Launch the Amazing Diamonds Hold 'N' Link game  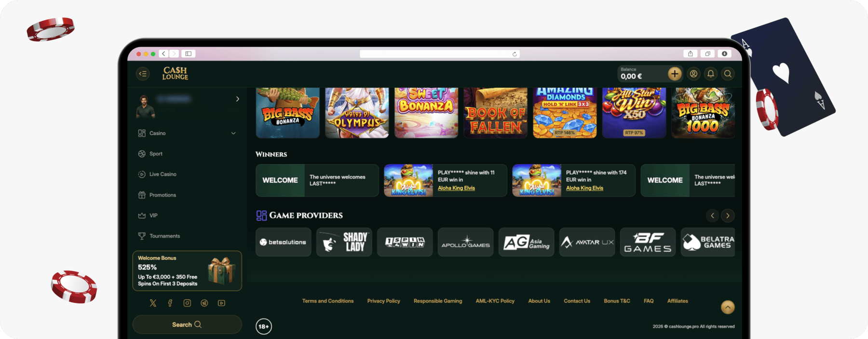[x=565, y=113]
